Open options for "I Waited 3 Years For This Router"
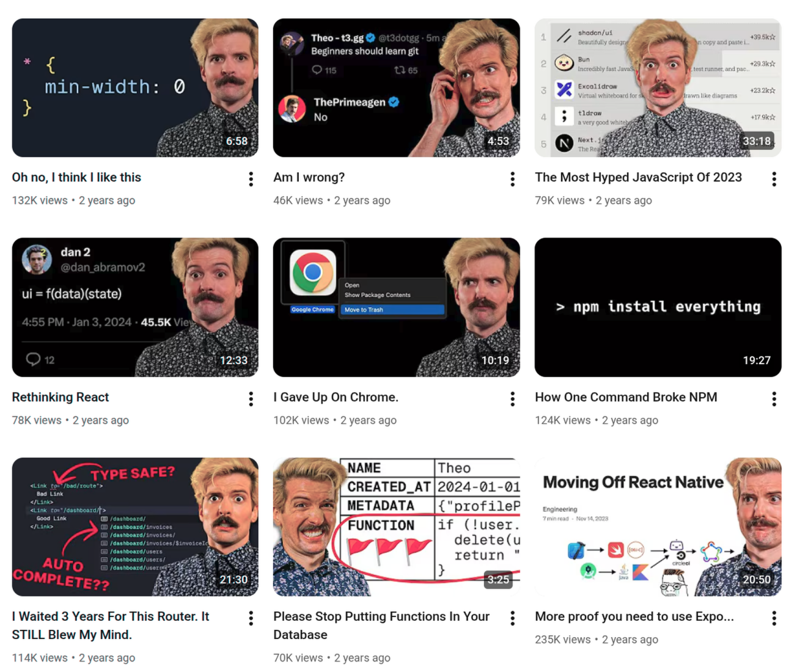This screenshot has height=672, width=805. pyautogui.click(x=251, y=618)
